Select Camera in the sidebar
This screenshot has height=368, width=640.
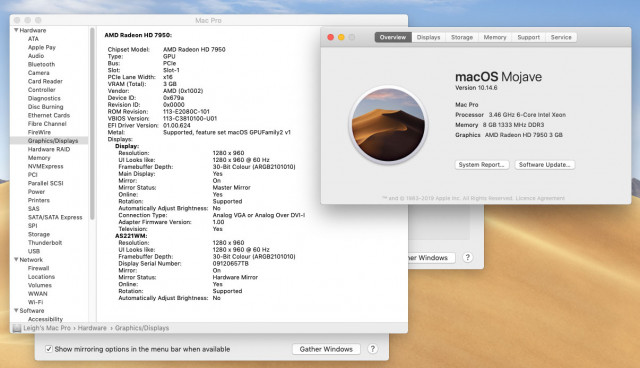(38, 73)
